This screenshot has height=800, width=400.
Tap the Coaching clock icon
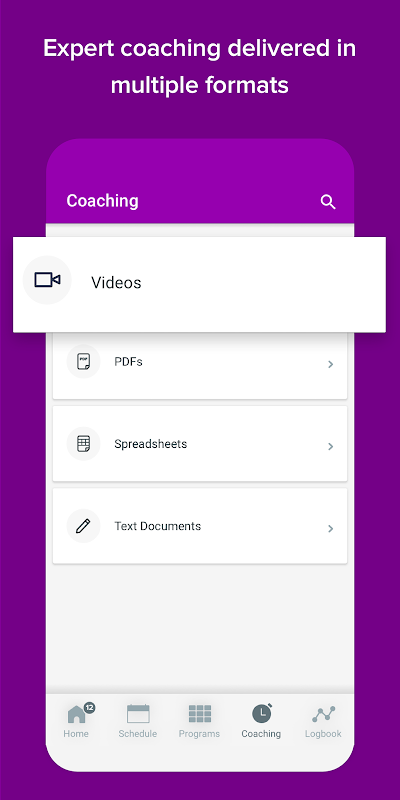262,713
